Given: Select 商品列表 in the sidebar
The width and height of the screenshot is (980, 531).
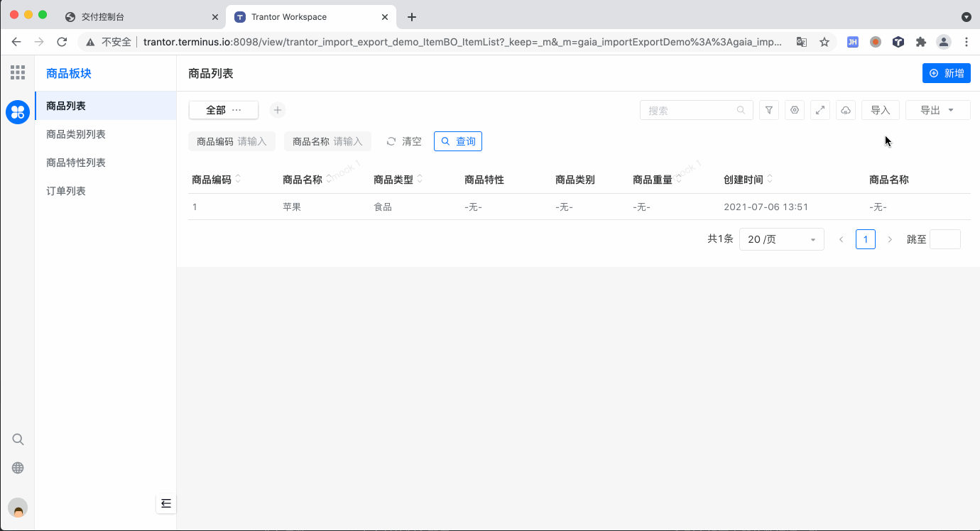Looking at the screenshot, I should [x=105, y=106].
